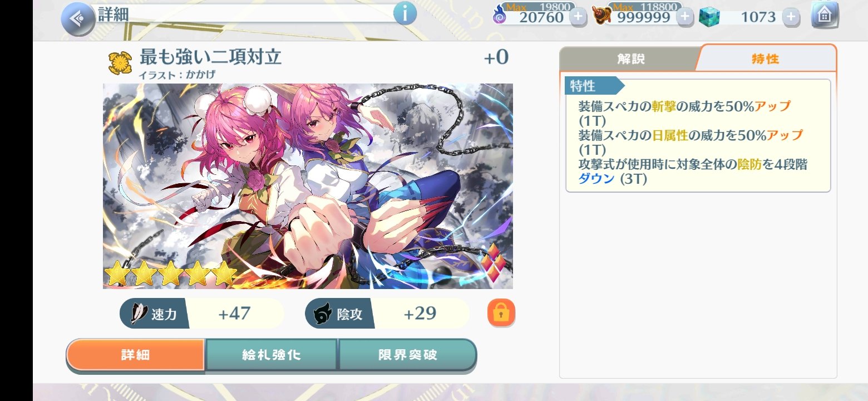
Task: Click the gold flower card type icon
Action: click(x=118, y=64)
